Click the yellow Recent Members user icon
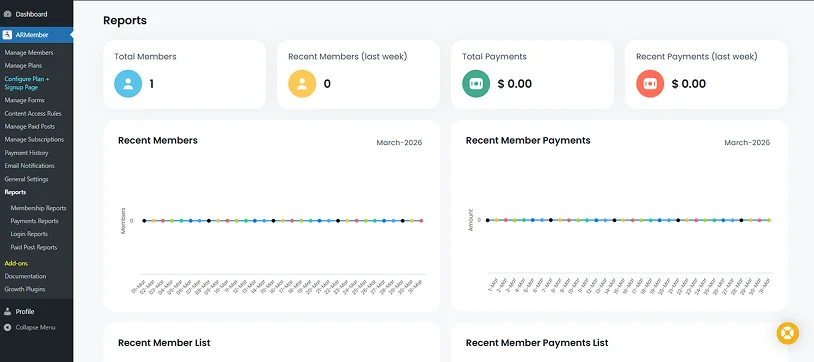814x362 pixels. tap(302, 84)
